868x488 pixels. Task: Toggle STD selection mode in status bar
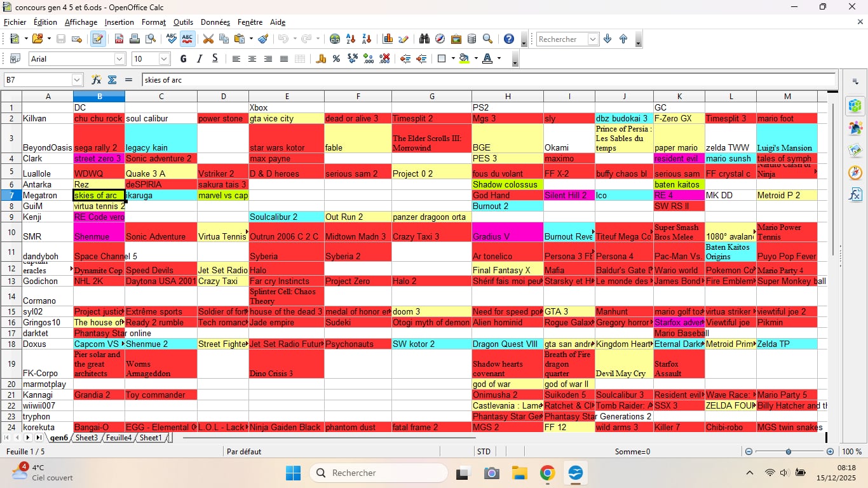click(x=484, y=452)
